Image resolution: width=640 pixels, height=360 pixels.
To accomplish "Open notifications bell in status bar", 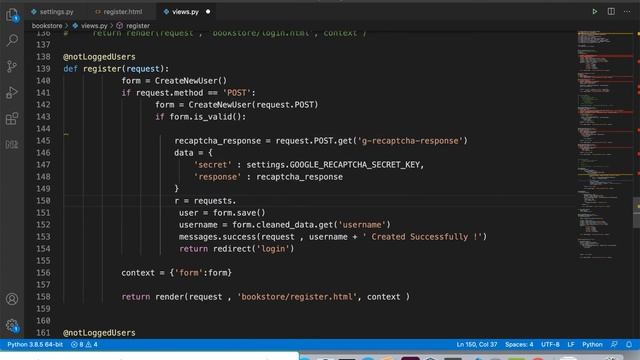I will pos(629,344).
